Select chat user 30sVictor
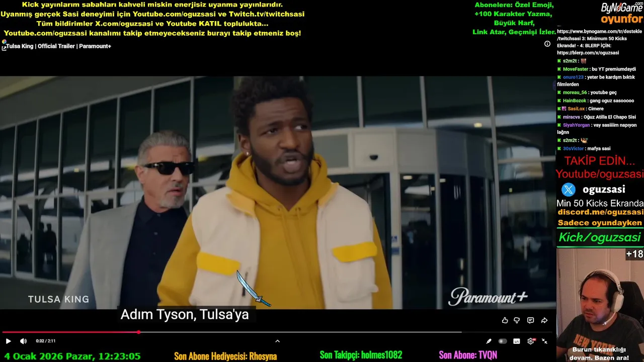The width and height of the screenshot is (644, 362). point(574,148)
